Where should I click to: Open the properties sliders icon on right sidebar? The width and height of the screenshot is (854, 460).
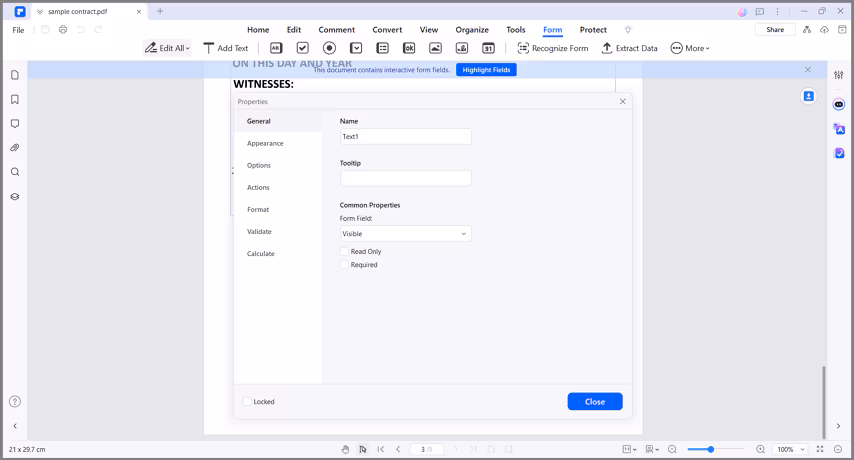click(839, 75)
